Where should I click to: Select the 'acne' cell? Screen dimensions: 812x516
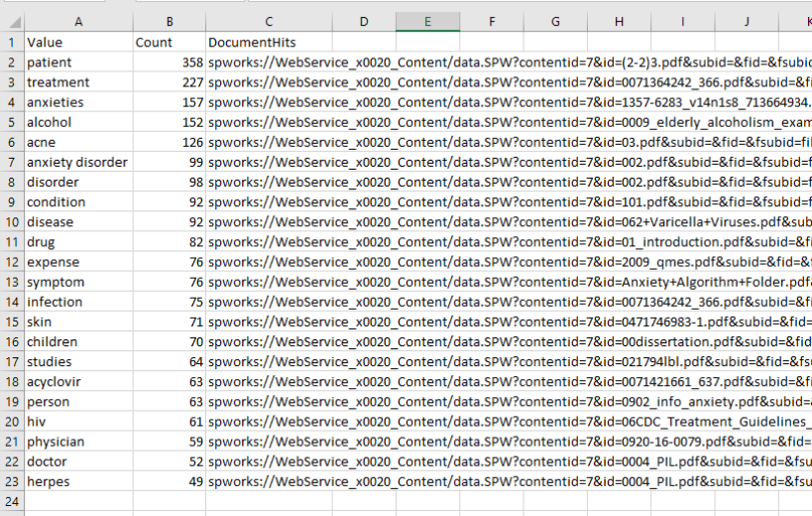click(78, 142)
